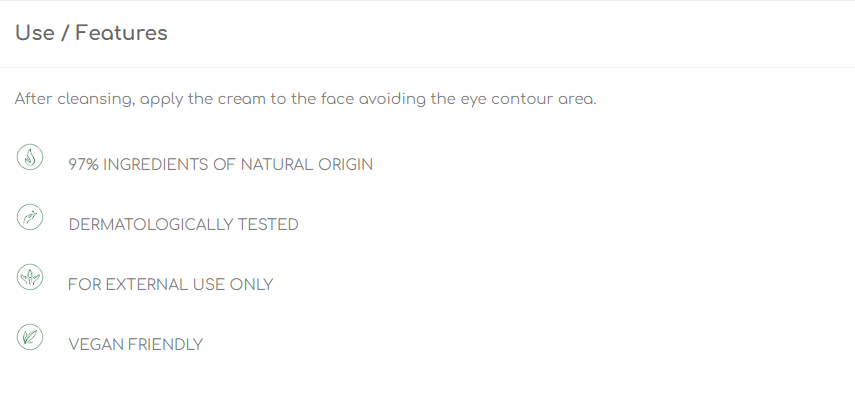The width and height of the screenshot is (855, 396).
Task: Click the words 'After cleansing'
Action: point(75,99)
